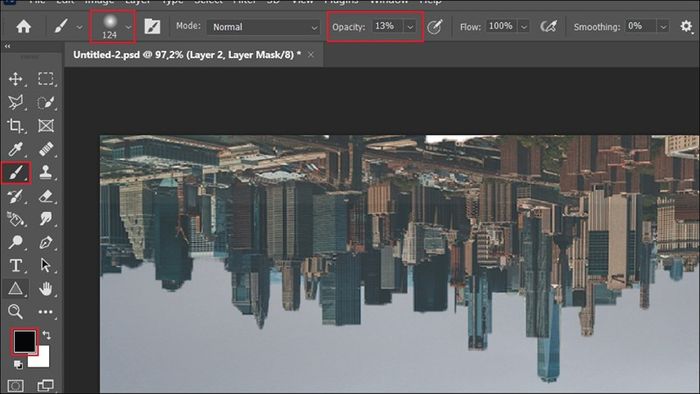Viewport: 700px width, 394px height.
Task: Choose the Crop tool
Action: [16, 126]
